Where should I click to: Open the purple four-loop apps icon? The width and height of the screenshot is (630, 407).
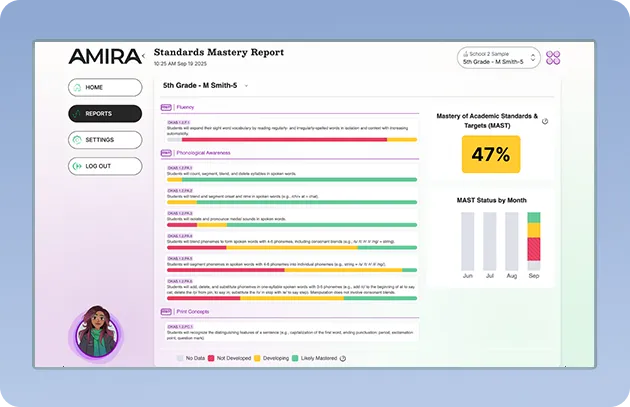[553, 58]
